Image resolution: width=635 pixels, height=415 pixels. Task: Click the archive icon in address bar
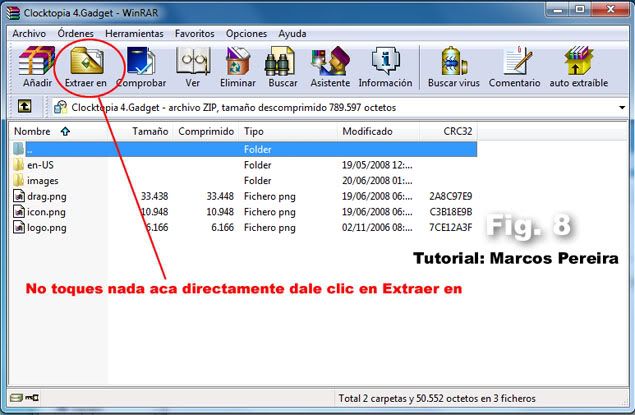click(x=60, y=107)
